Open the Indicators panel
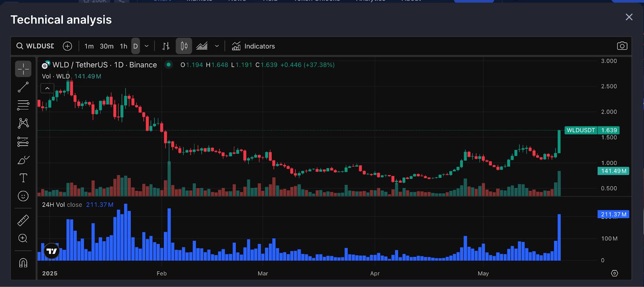The height and width of the screenshot is (287, 644). click(254, 46)
